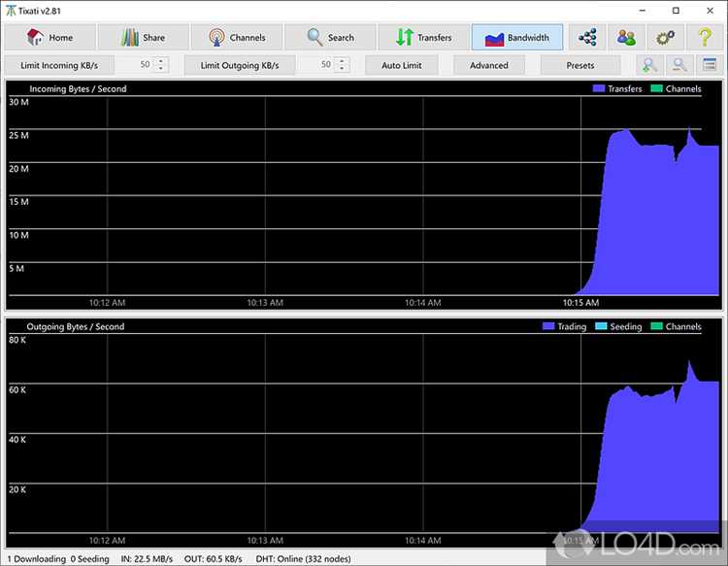Zoom out the graph with the magnifier icon

pyautogui.click(x=679, y=65)
